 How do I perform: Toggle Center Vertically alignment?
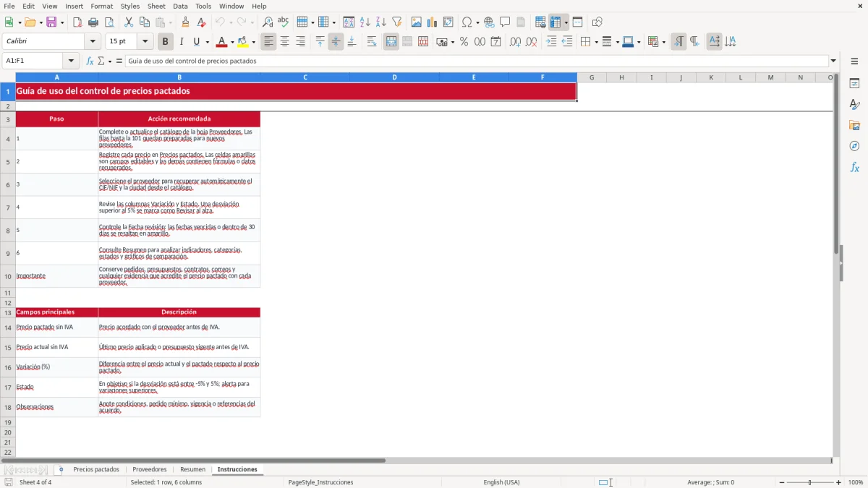(336, 42)
